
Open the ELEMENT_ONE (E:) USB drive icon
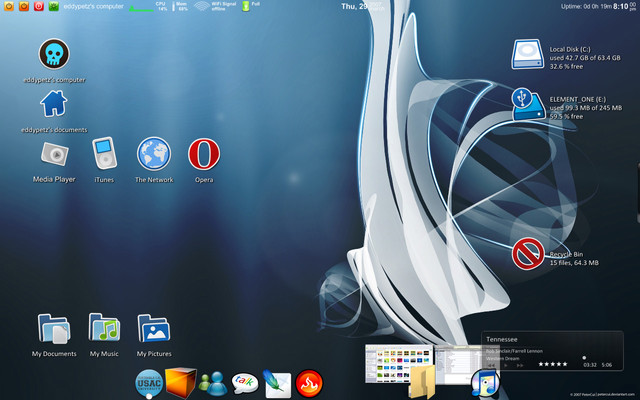click(528, 104)
